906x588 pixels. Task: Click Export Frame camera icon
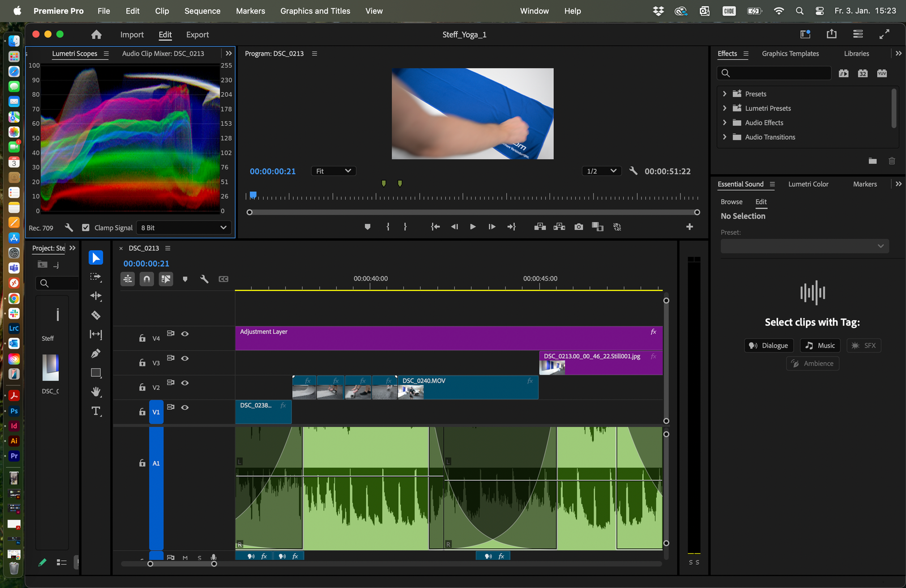click(578, 227)
